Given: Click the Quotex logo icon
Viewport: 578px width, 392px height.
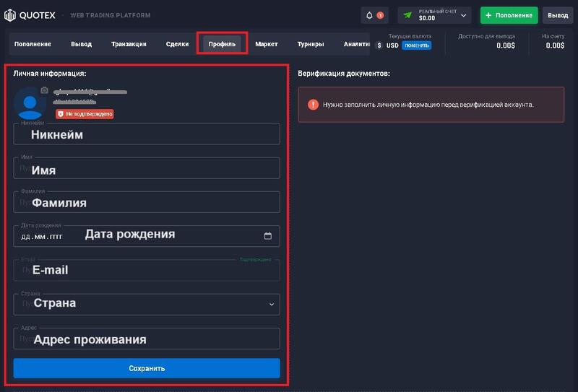Looking at the screenshot, I should 10,15.
